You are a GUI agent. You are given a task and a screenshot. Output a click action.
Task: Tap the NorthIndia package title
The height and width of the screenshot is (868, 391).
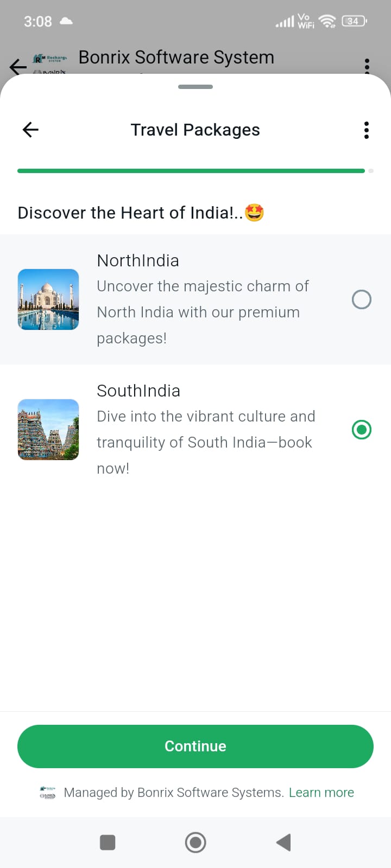coord(138,261)
